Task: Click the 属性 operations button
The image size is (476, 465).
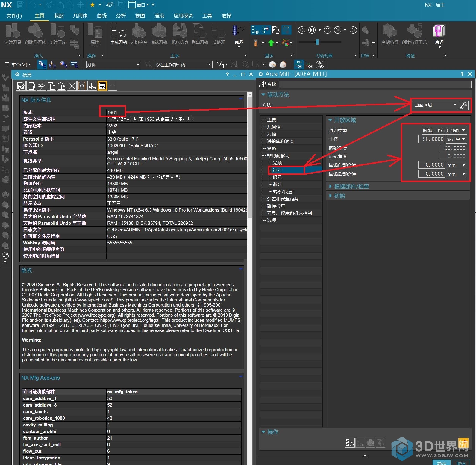Action: coord(95,35)
